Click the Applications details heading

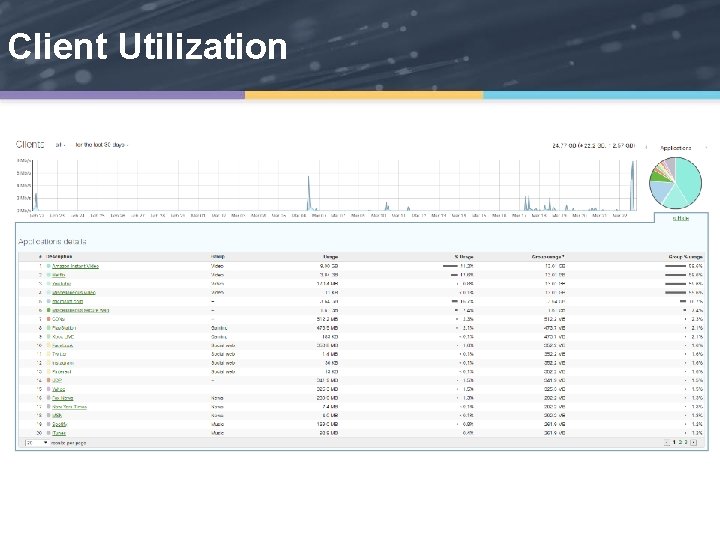point(52,241)
